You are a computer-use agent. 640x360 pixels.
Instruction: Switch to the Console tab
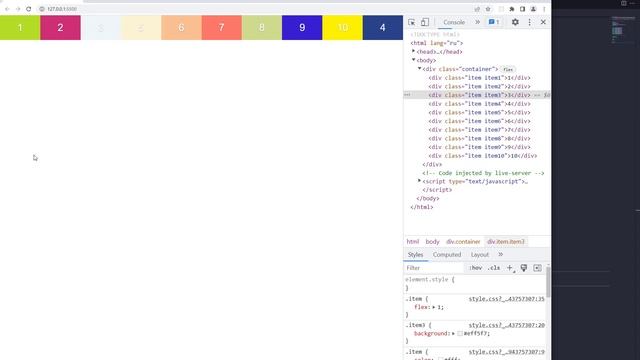[454, 22]
